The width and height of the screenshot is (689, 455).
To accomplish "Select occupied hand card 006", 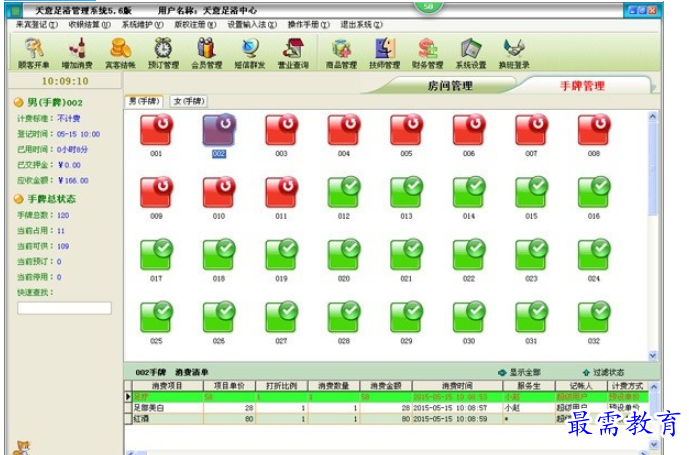I will click(x=469, y=135).
